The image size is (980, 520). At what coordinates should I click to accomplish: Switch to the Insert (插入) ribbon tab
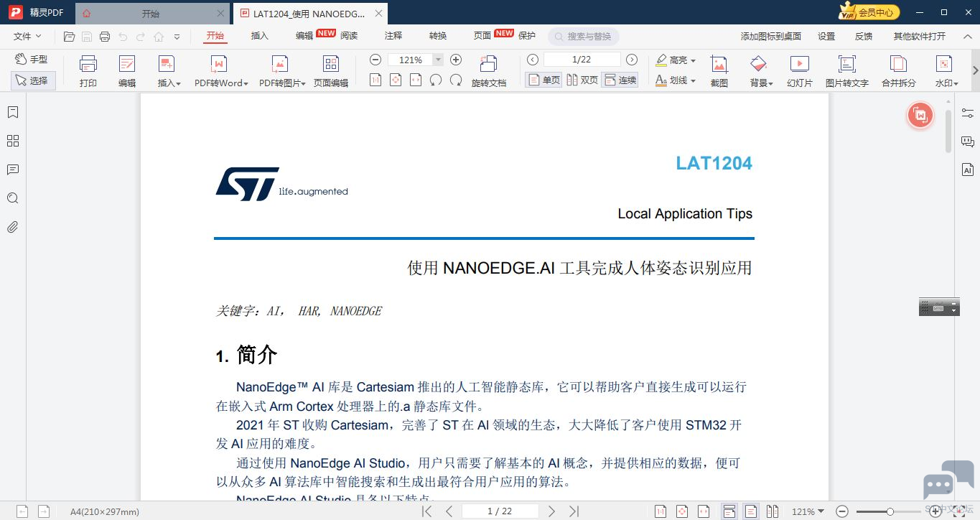coord(260,36)
